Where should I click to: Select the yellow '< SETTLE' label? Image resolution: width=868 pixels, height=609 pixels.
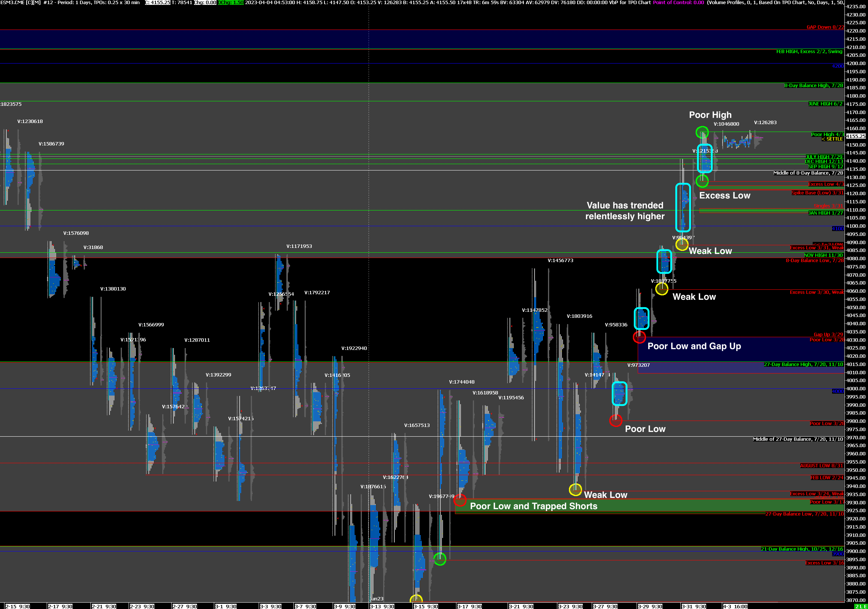pos(832,139)
